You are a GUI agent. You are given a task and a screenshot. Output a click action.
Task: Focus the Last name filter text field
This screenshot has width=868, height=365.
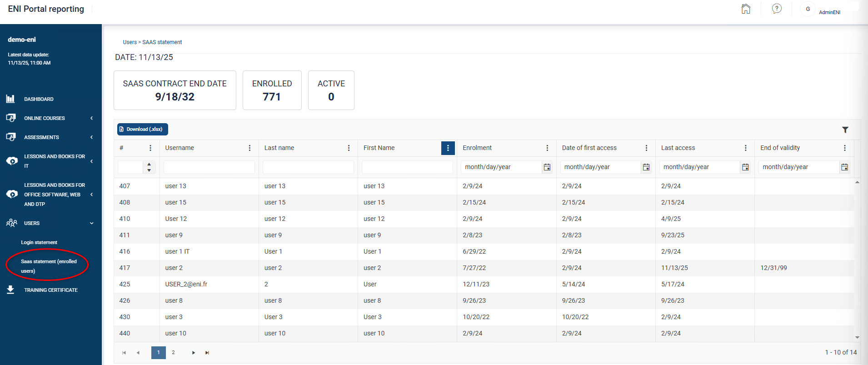coord(308,167)
